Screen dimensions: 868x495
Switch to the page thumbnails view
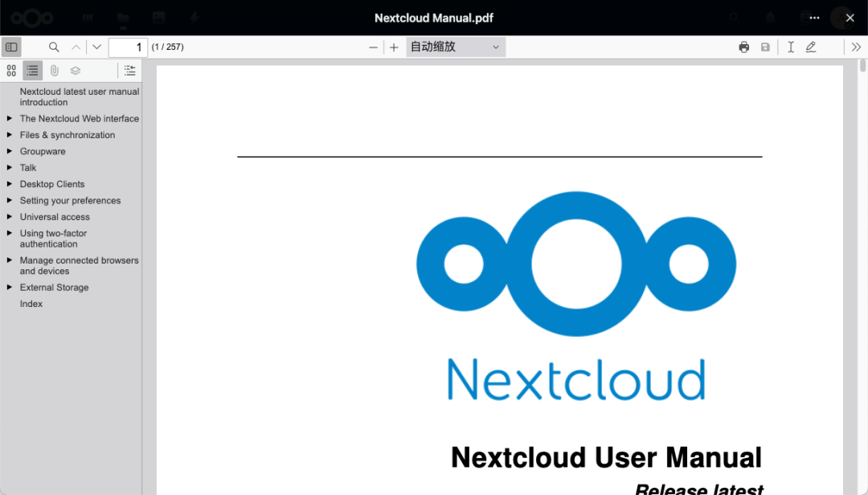pos(11,70)
